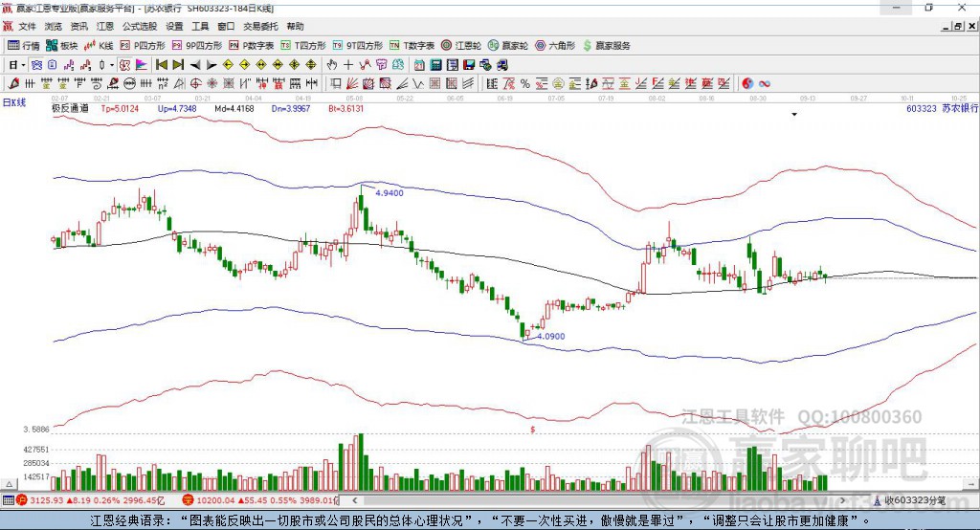Click the red-blue yin-yang icon
This screenshot has width=980, height=530.
(x=747, y=84)
